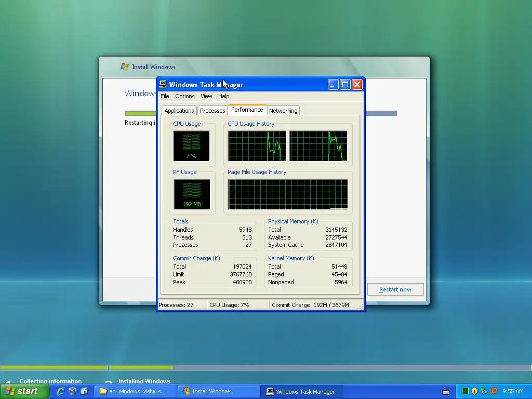This screenshot has width=532, height=399.
Task: Click Kernel Memory Nonpaged value 5964
Action: coord(341,282)
